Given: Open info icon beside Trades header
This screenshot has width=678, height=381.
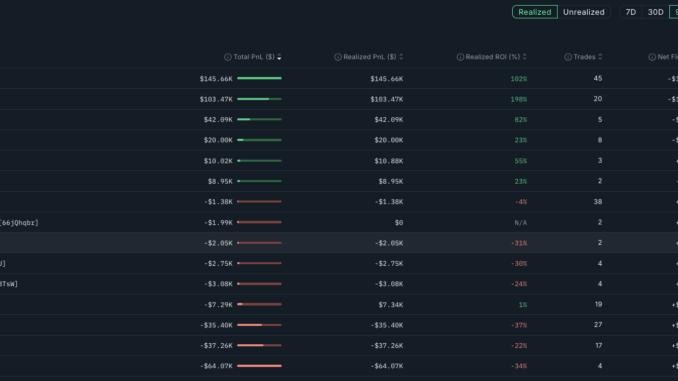Looking at the screenshot, I should tap(568, 57).
